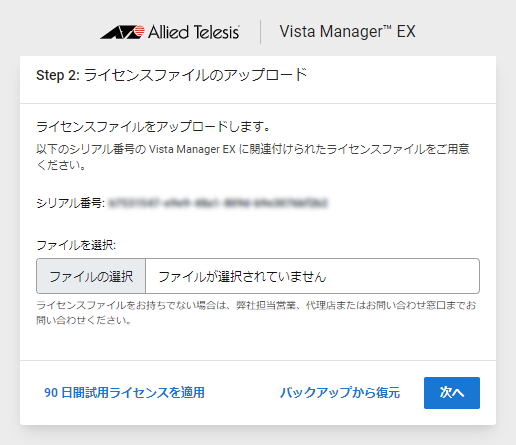Click the 90 in the trial license link
Screen dimensions: 516x445
coord(51,393)
